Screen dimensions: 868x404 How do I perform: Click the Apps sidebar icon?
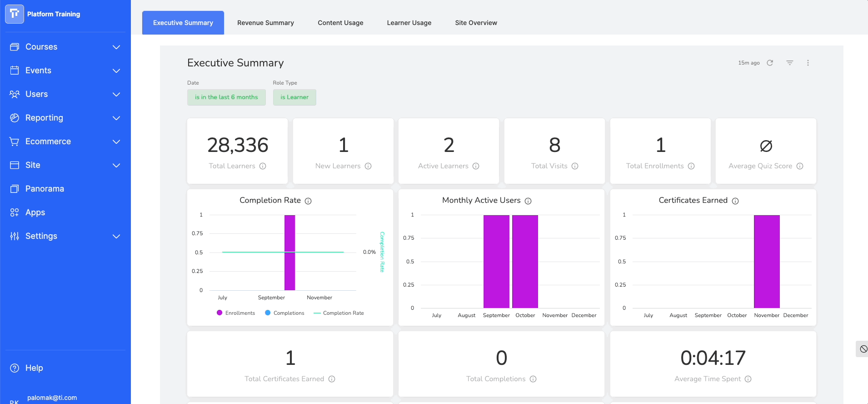pyautogui.click(x=15, y=212)
